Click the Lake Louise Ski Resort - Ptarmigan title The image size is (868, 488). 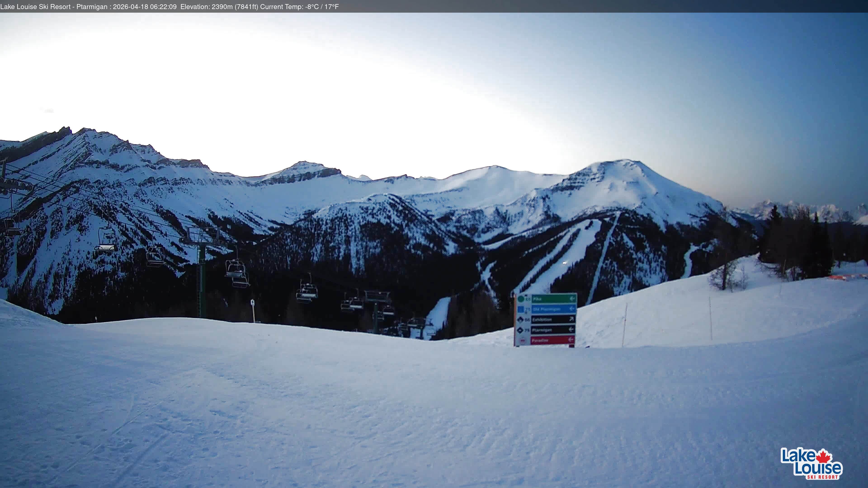pos(54,7)
